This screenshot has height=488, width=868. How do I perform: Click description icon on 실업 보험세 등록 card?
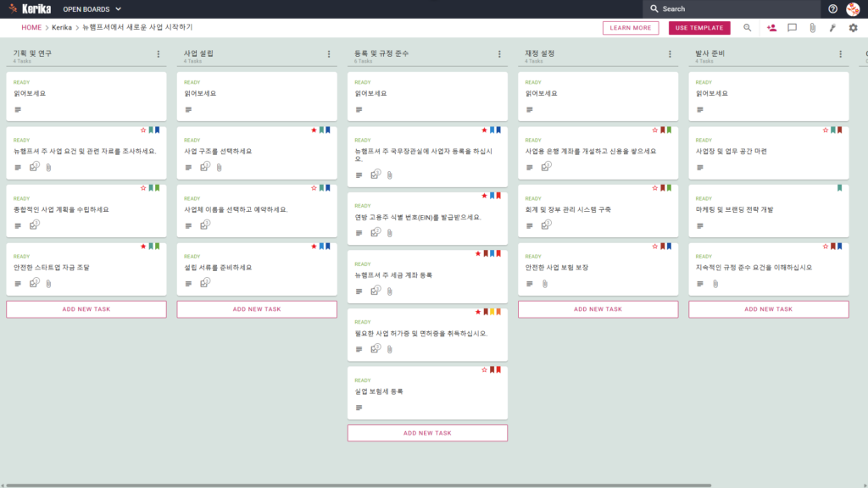click(x=359, y=408)
